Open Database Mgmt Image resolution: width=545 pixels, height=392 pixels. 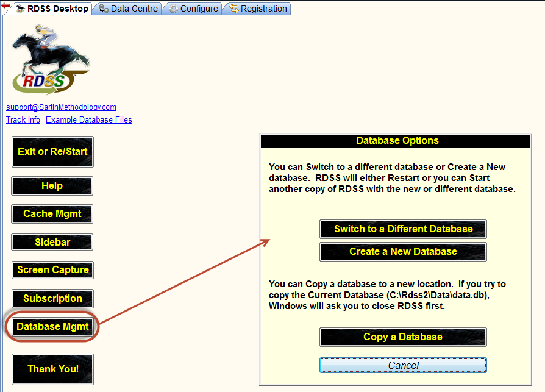(52, 327)
